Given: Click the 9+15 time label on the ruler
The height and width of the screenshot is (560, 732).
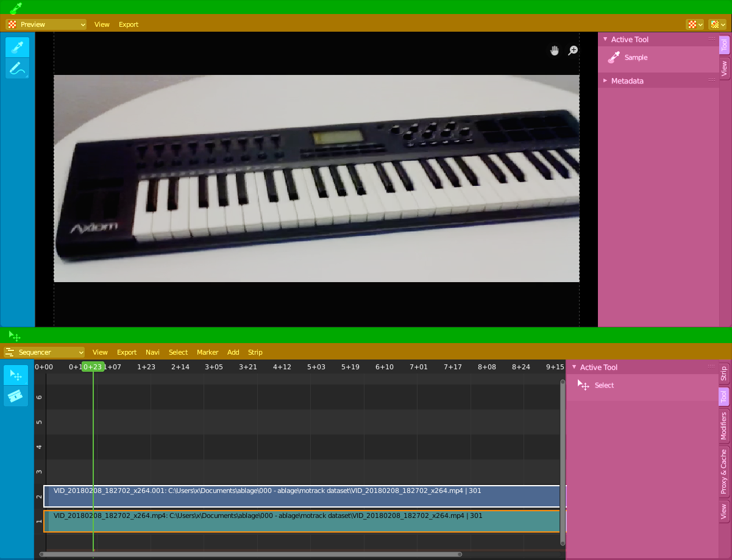Looking at the screenshot, I should click(x=555, y=367).
